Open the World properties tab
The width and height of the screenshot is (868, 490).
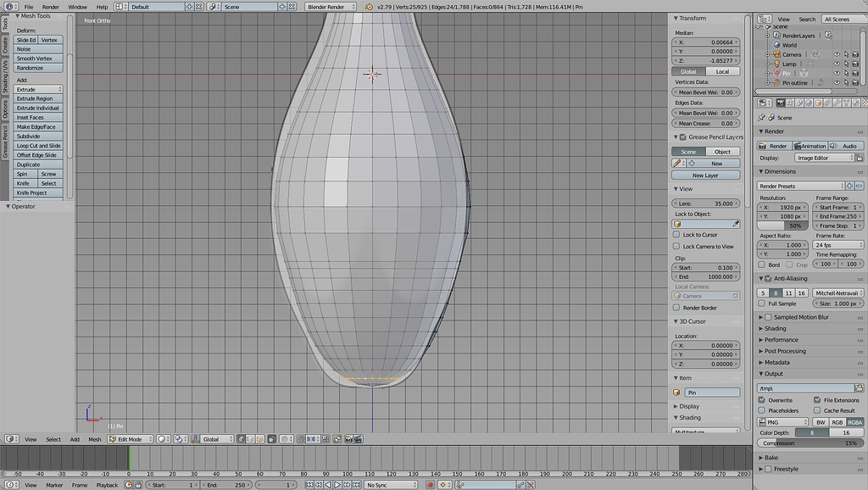pos(809,102)
